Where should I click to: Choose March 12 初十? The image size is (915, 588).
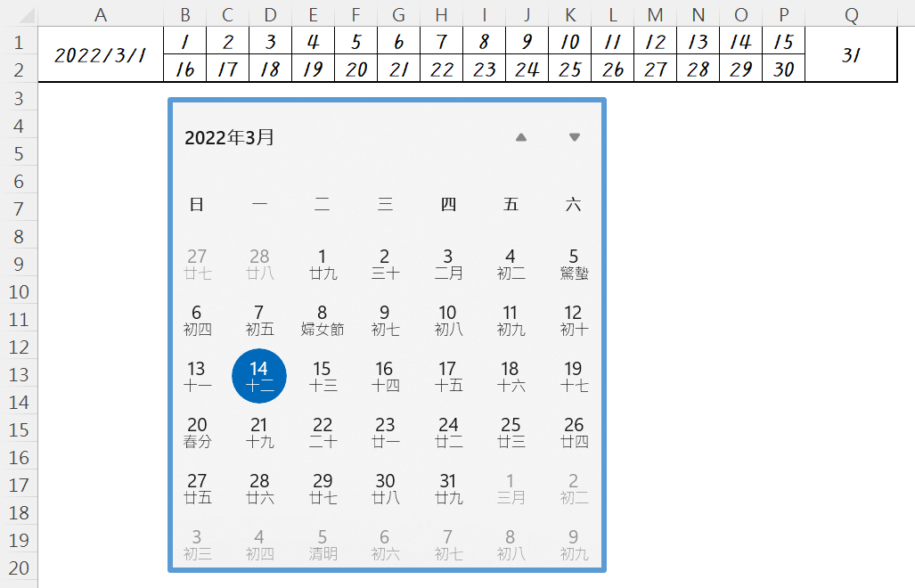(574, 320)
